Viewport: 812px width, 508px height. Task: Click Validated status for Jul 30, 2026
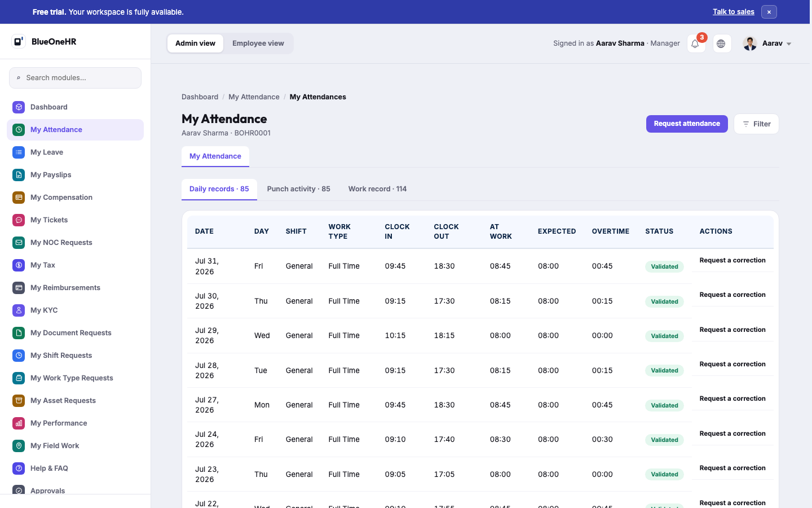[x=664, y=301]
